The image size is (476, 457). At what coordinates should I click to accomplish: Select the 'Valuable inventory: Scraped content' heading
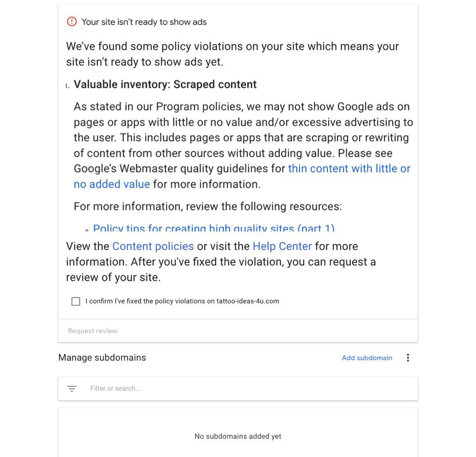[165, 85]
